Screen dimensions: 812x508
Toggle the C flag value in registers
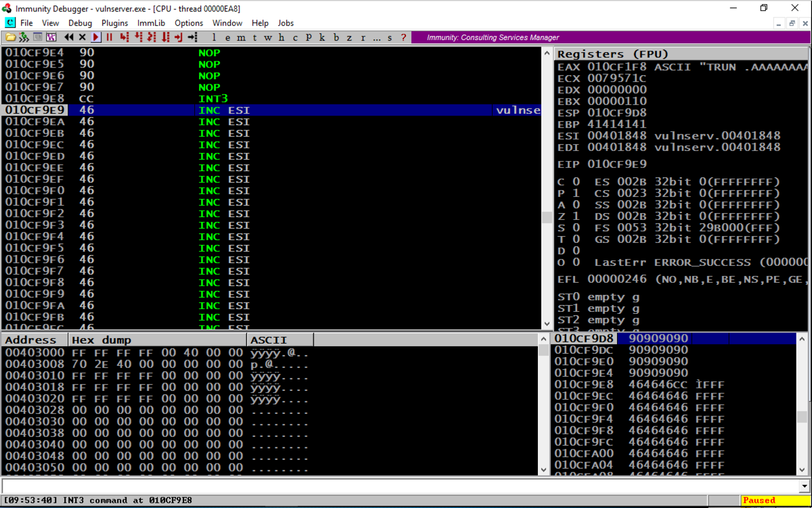tap(576, 181)
